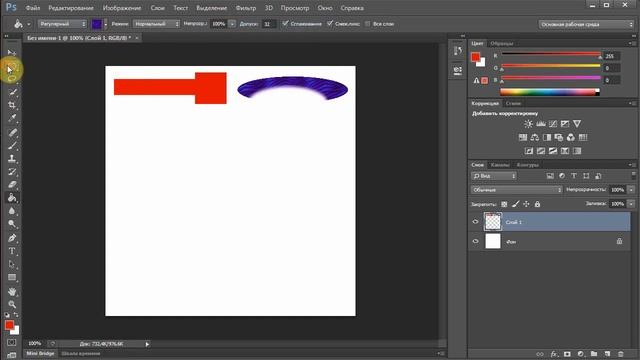The width and height of the screenshot is (640, 360).
Task: Select the Eyedropper tool
Action: 12,118
